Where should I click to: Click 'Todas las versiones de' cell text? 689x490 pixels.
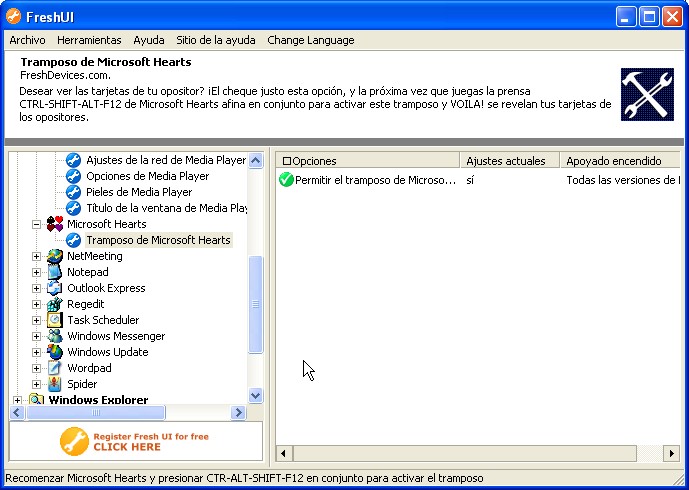[x=623, y=180]
